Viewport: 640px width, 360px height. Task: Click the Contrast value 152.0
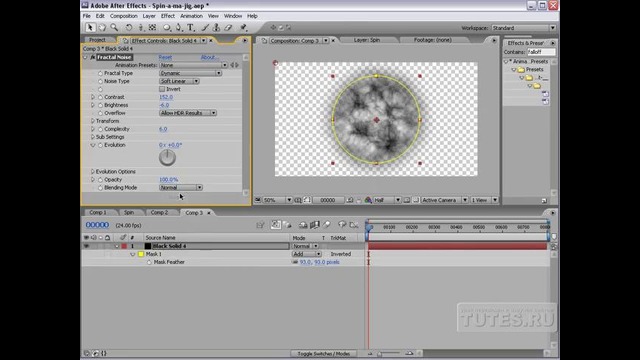pos(166,97)
